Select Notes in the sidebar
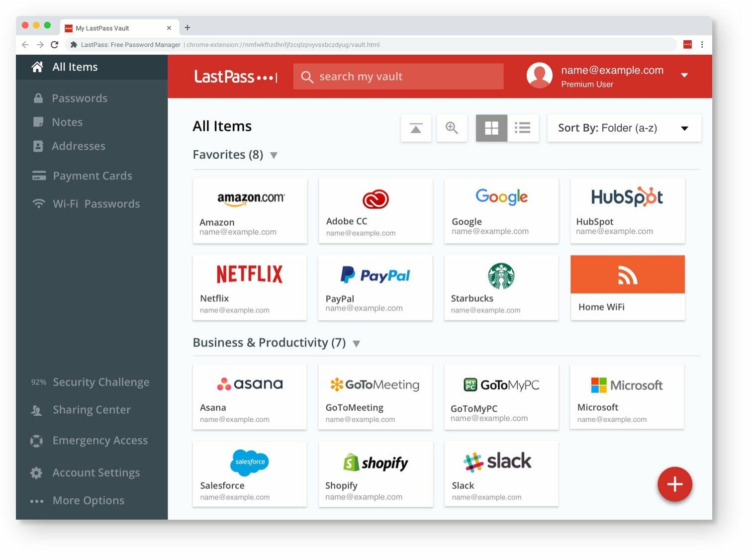Viewport: 752px width, 560px height. coord(67,122)
